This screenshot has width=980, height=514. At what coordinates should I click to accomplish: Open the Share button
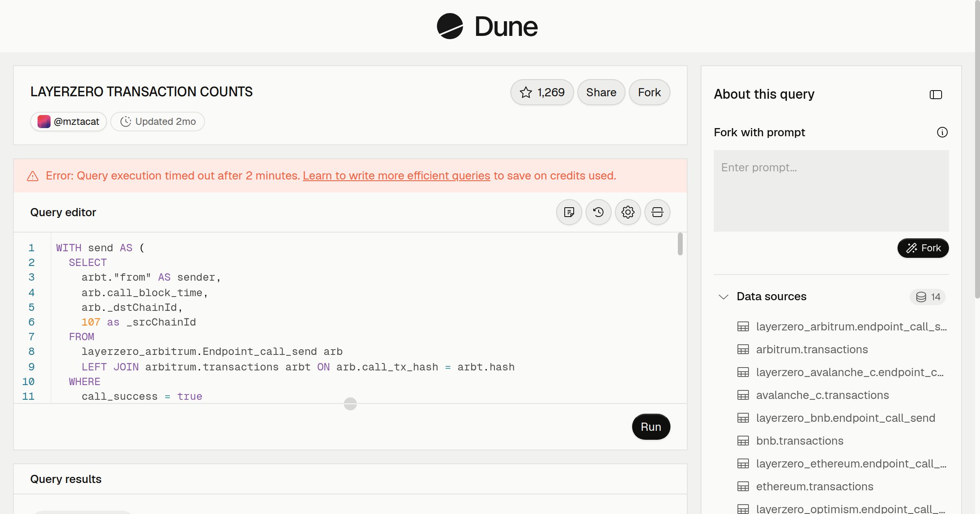601,92
